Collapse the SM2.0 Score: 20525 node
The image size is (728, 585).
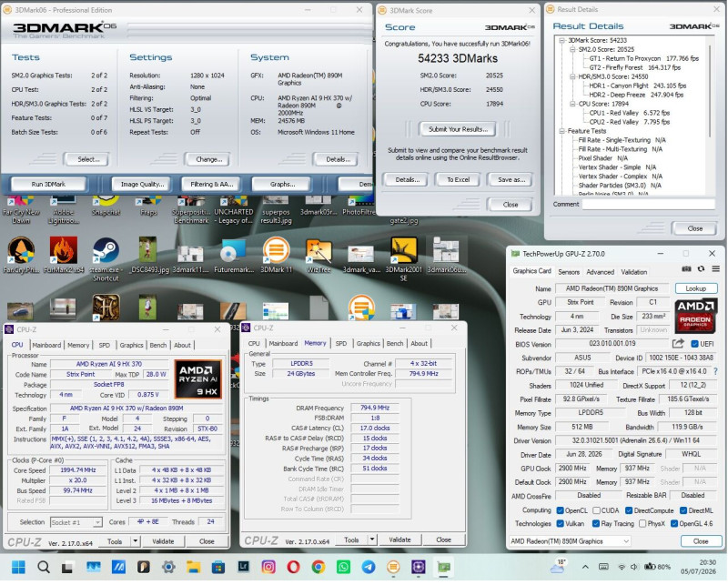tap(572, 49)
